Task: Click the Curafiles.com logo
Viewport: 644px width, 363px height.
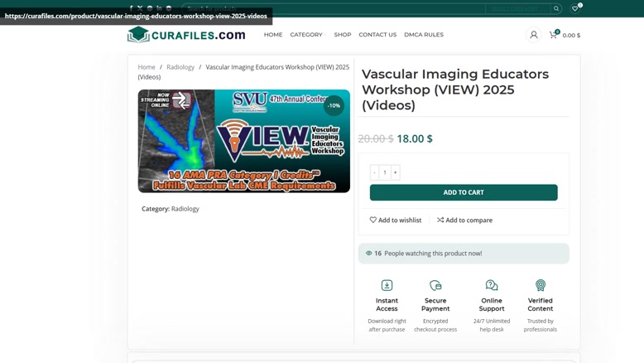Action: [186, 35]
